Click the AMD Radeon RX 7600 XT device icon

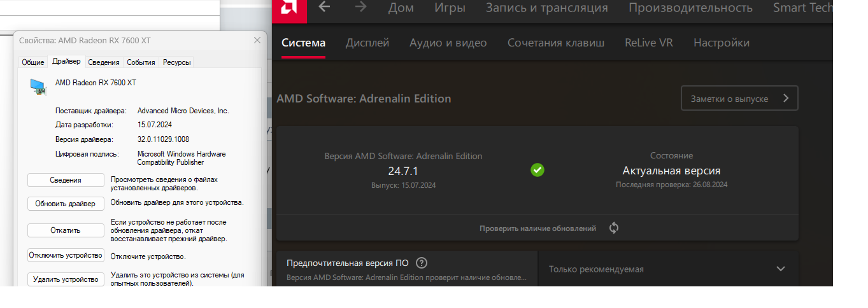(38, 87)
